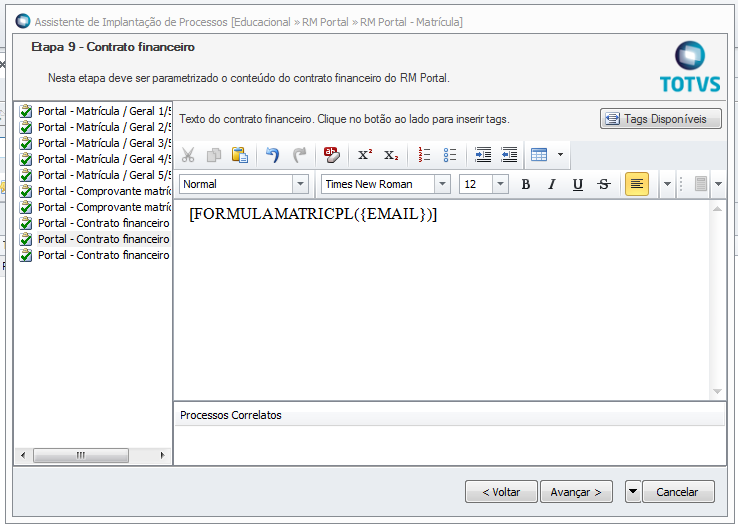This screenshot has height=529, width=738.
Task: Click checkmark icon of Matrícula / Geral 5
Action: click(x=26, y=175)
